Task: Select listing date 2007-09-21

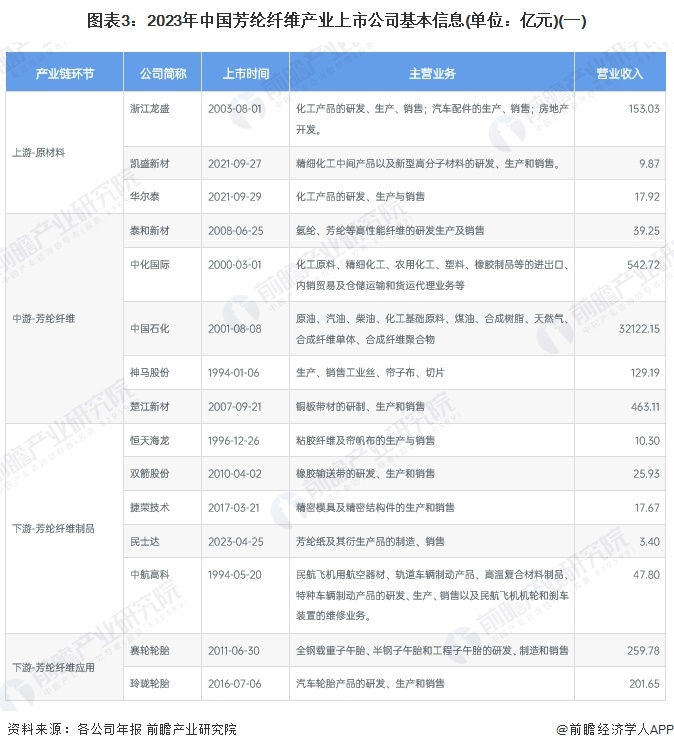Action: tap(235, 407)
